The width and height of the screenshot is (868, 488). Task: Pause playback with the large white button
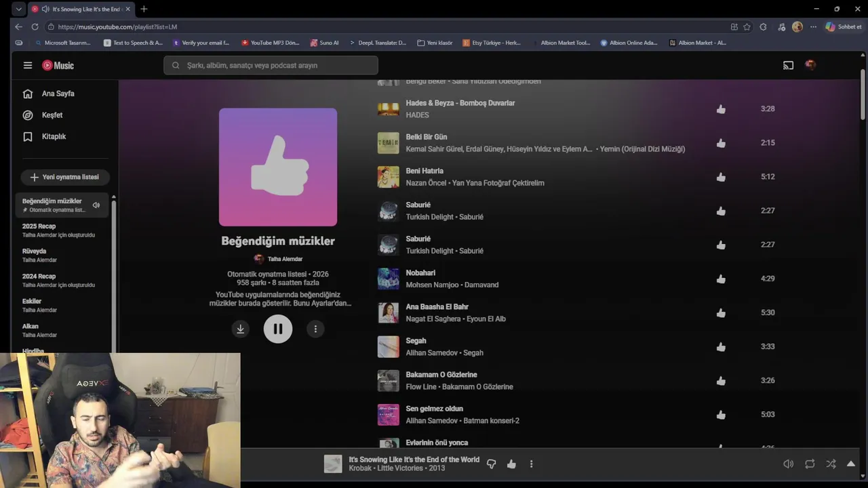(x=278, y=329)
